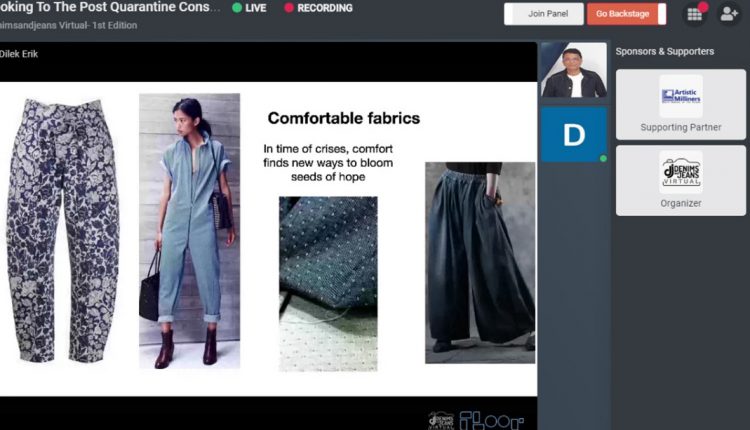The height and width of the screenshot is (430, 750).
Task: Click the Join Panel button
Action: click(544, 14)
